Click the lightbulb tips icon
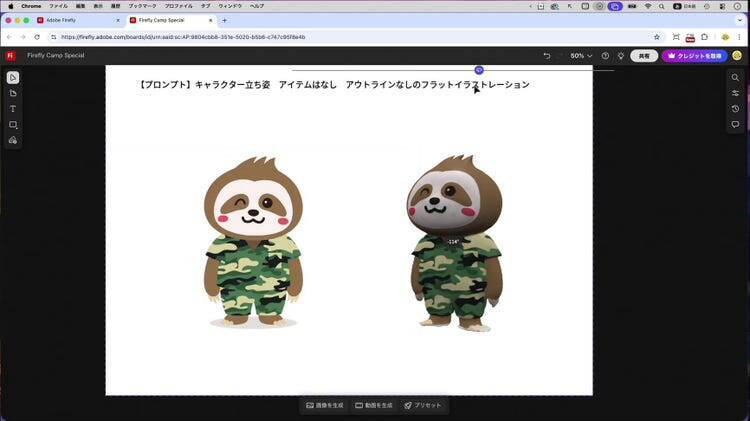The height and width of the screenshot is (421, 750). [621, 56]
